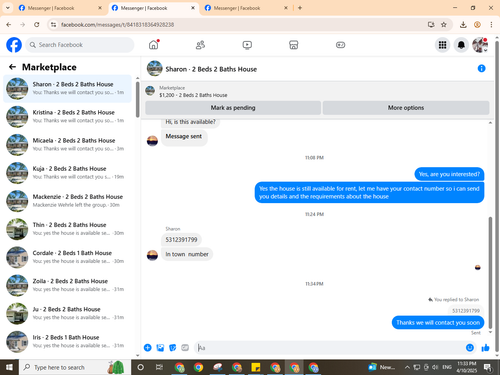Screen dimensions: 500x375
Task: Open the Watch video icon
Action: click(247, 45)
